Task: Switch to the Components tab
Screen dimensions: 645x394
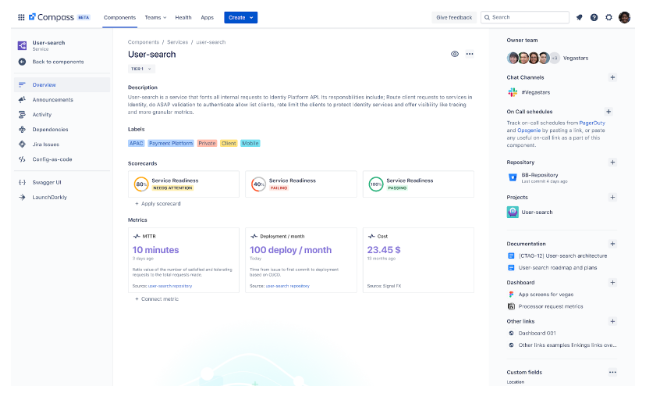Action: (x=120, y=17)
